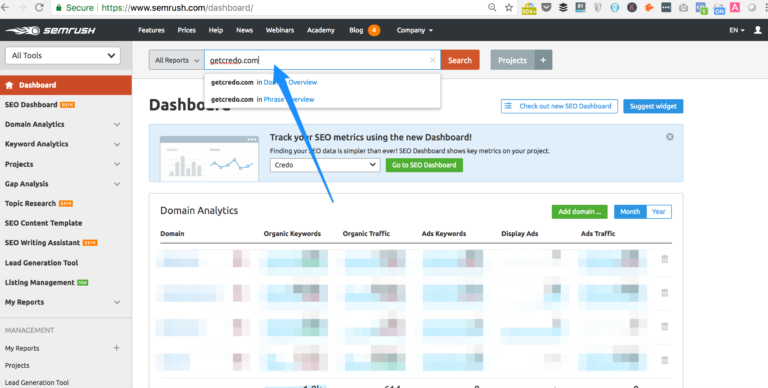
Task: Open the user account profile icon
Action: [x=758, y=30]
